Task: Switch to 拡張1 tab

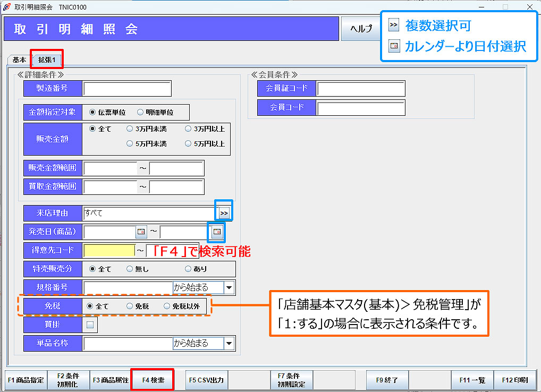Action: [47, 59]
